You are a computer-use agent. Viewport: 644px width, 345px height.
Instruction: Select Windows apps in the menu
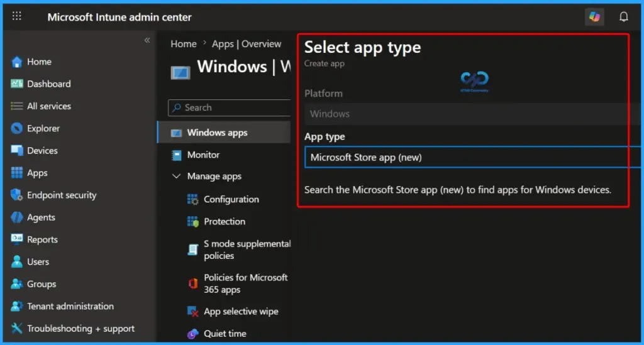tap(224, 133)
